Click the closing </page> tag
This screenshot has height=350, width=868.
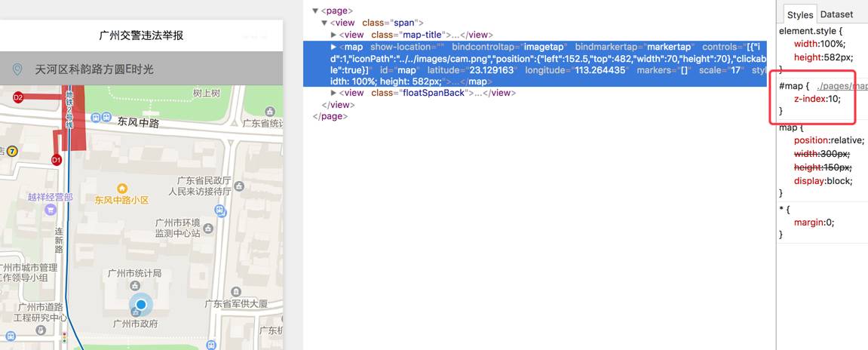tap(330, 116)
